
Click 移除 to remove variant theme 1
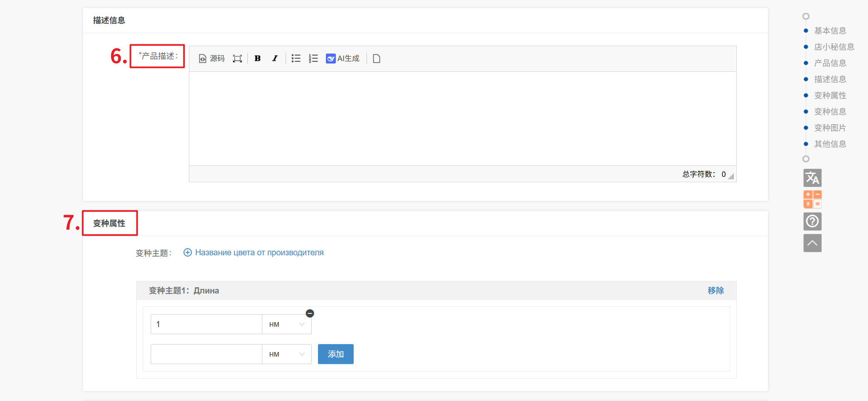[x=715, y=291]
